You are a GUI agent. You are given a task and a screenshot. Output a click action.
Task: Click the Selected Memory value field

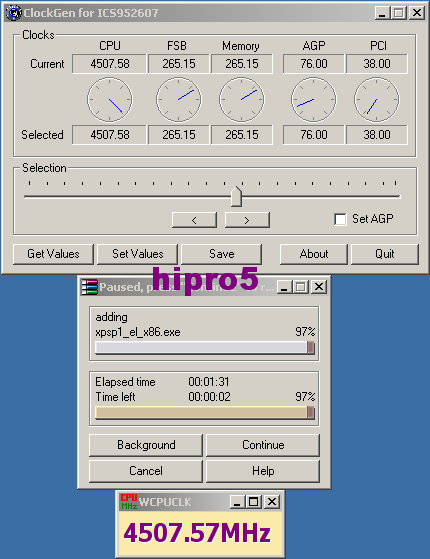pos(242,135)
